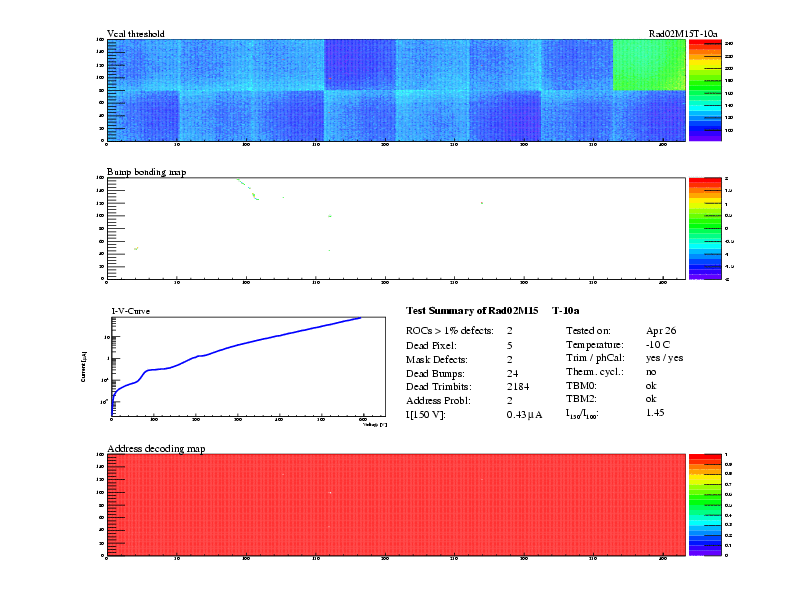Click the Vcal threshold plot title
792x612 pixels.
tap(135, 34)
